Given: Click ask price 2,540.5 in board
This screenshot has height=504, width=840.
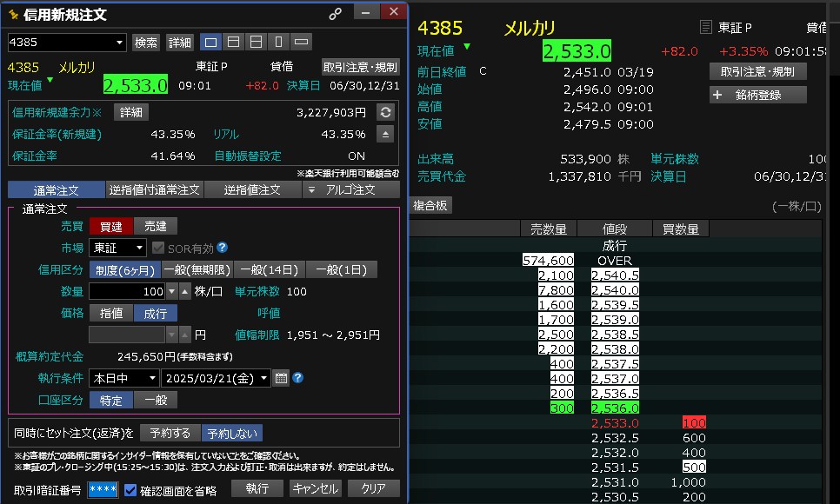Looking at the screenshot, I should [615, 275].
